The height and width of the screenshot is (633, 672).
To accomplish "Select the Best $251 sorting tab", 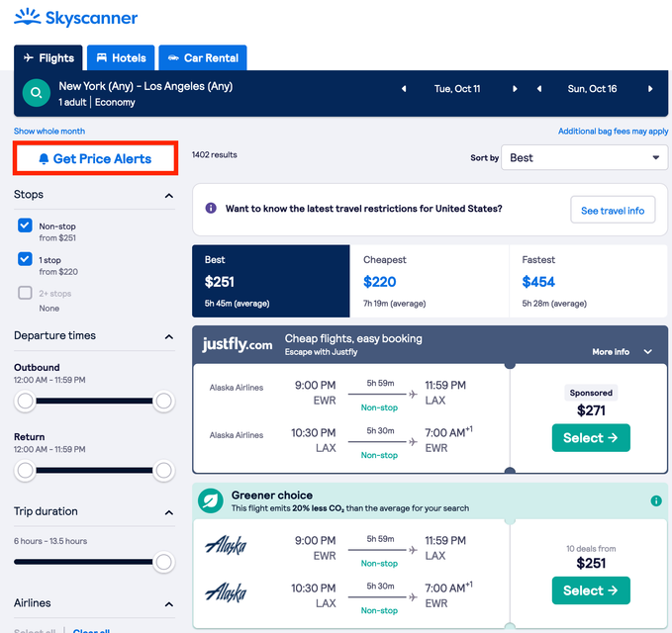I will pos(271,281).
